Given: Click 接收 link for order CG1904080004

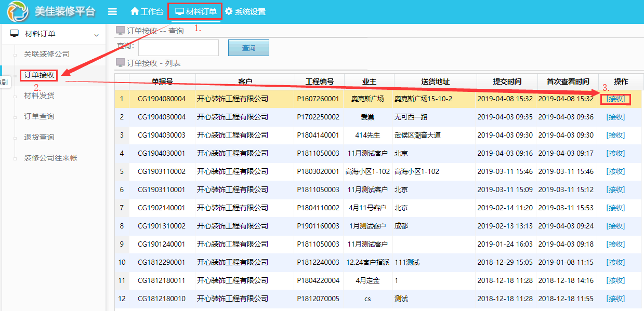Looking at the screenshot, I should 615,99.
